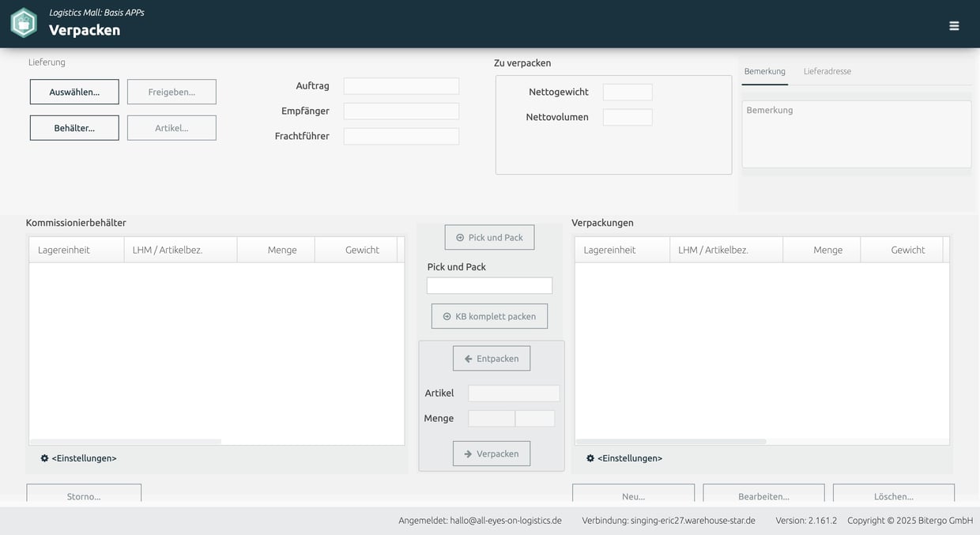Click Kommissionierbehälter horizontal scrollbar

(126, 442)
